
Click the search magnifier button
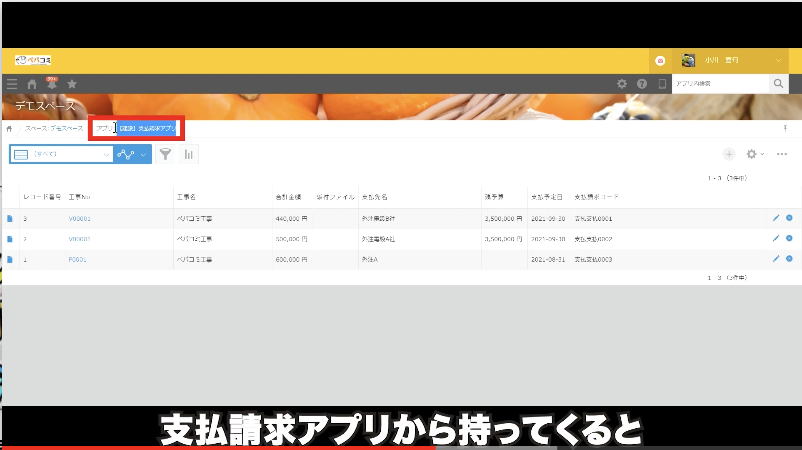(779, 84)
